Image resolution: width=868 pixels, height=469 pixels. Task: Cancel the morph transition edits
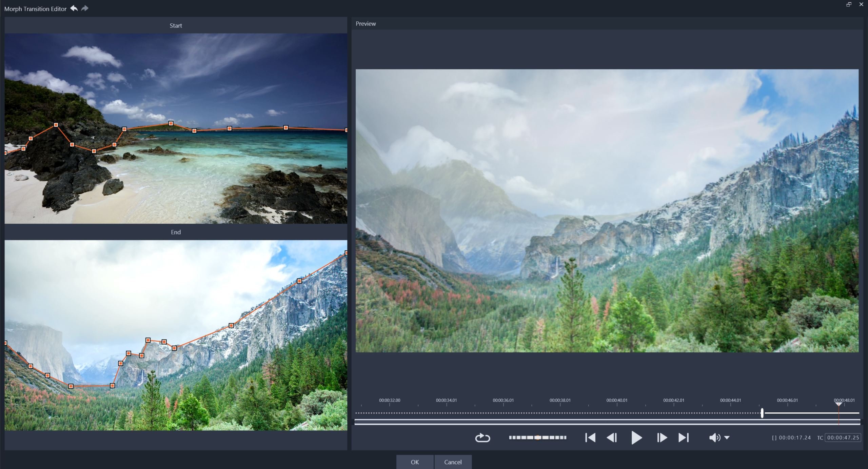click(x=453, y=462)
